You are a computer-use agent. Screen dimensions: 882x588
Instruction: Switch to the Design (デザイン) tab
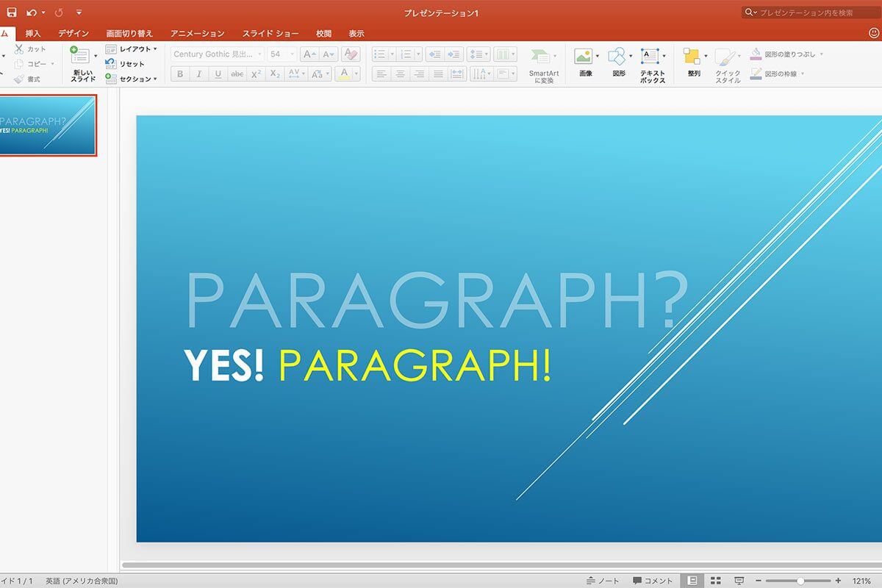[73, 34]
